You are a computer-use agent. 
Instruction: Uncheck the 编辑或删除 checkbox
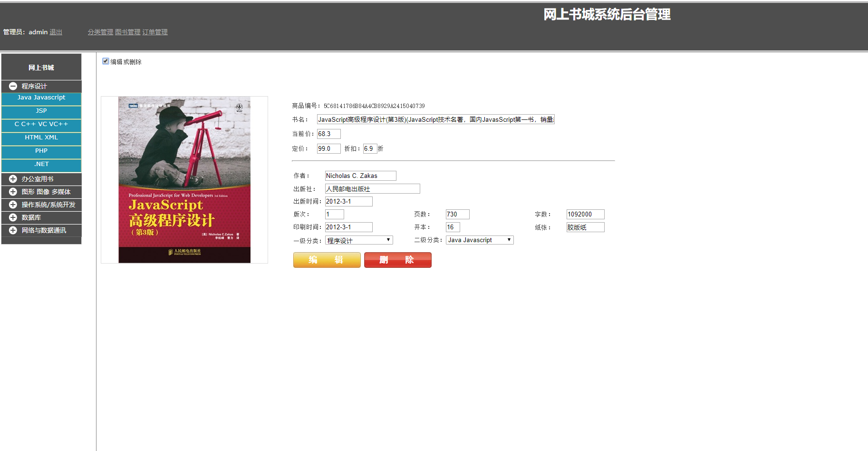[x=105, y=61]
